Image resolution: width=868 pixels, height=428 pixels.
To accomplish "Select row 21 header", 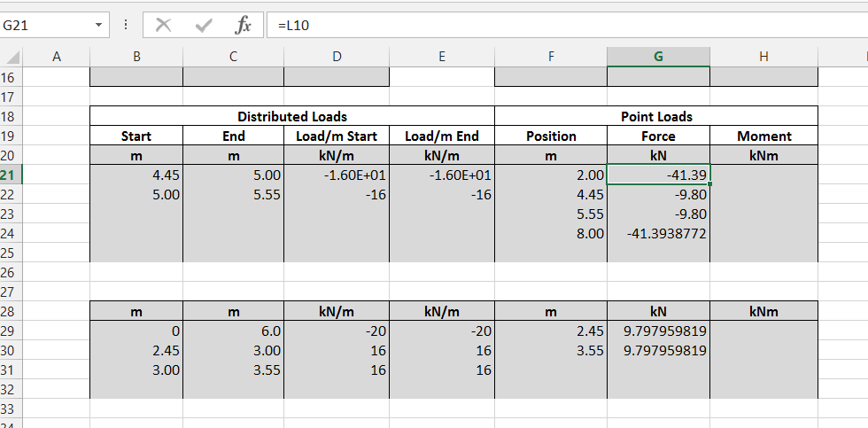I will click(x=9, y=175).
